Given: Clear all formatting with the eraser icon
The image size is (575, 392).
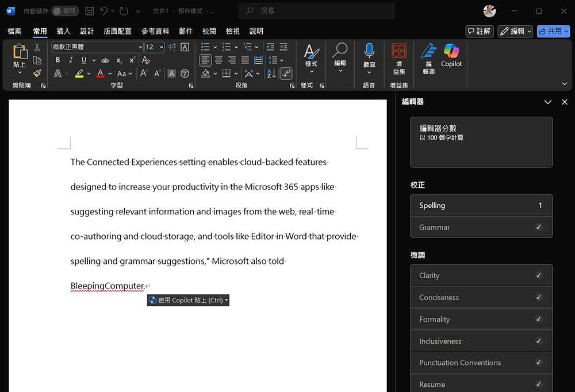Looking at the screenshot, I should click(x=146, y=60).
